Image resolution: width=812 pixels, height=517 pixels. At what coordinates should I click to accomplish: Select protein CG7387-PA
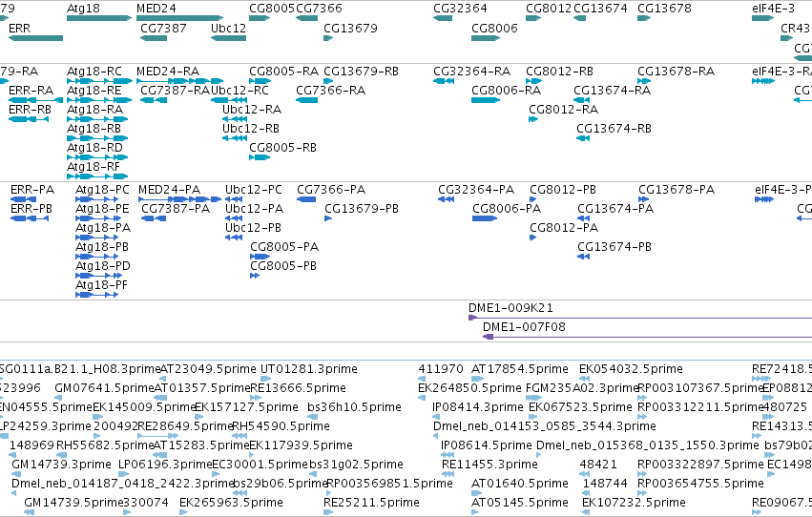coord(176,209)
